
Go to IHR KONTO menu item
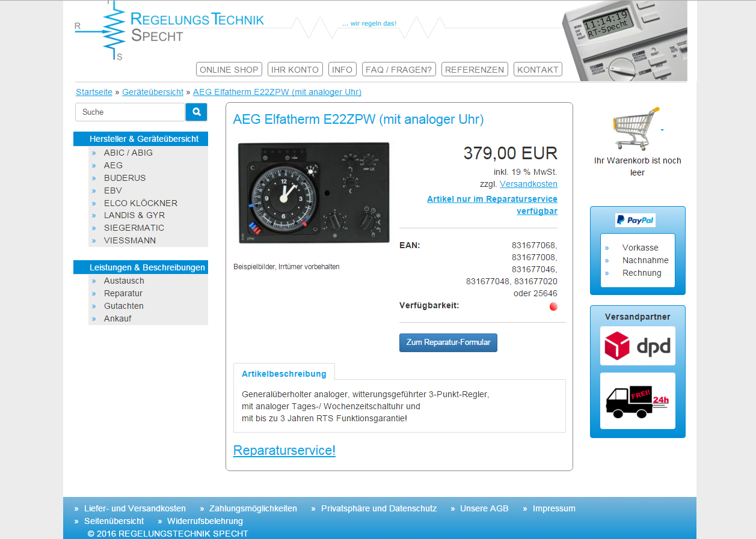pos(295,70)
